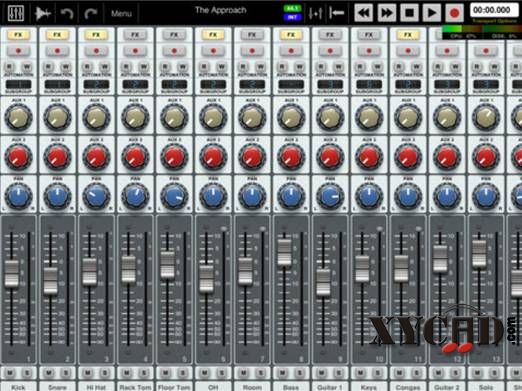Screen dimensions: 522x391
Task: Open the Menu in the top bar
Action: coord(121,14)
